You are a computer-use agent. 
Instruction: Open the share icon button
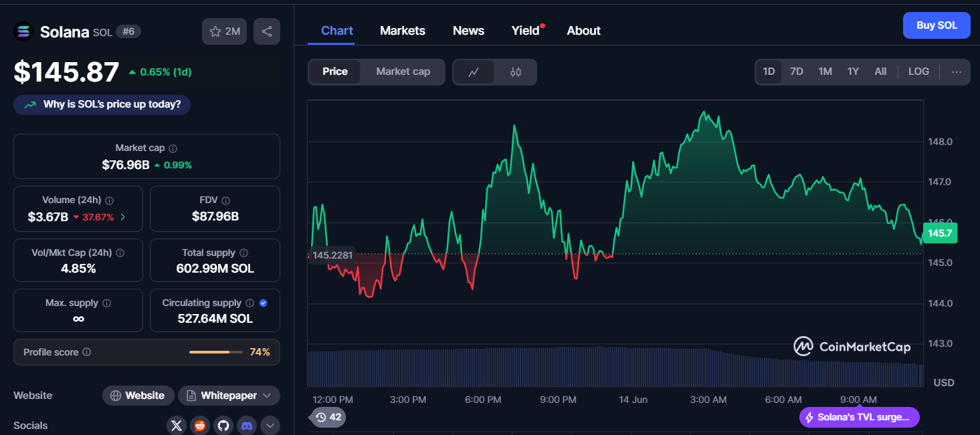(267, 31)
